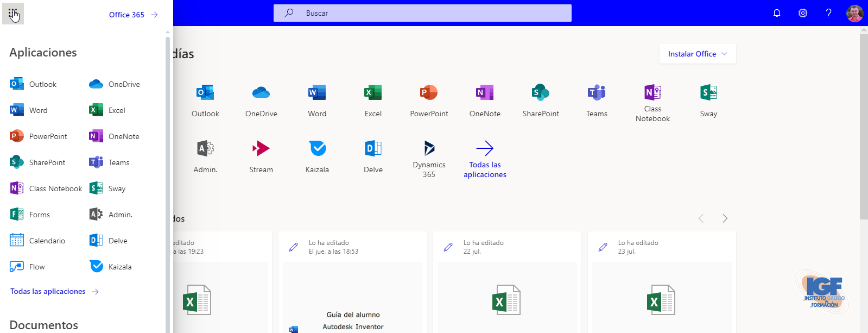868x333 pixels.
Task: Click the help question mark icon
Action: coord(828,13)
